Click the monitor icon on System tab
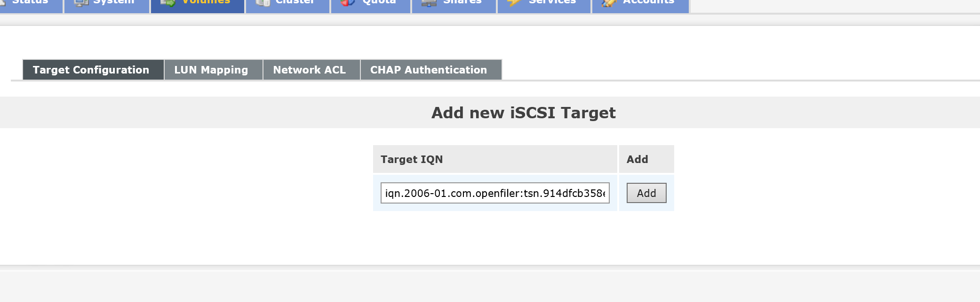980x302 pixels. 81,2
